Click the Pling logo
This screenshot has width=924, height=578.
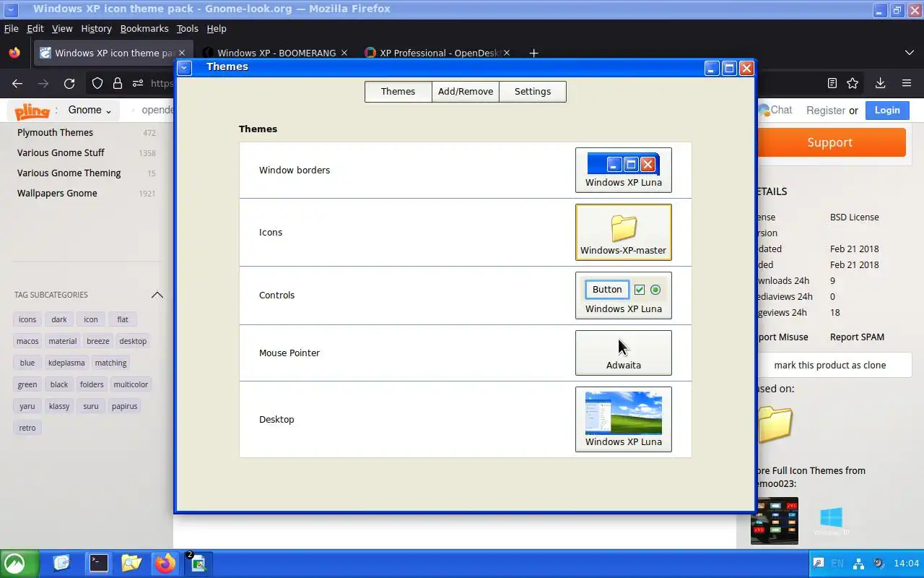click(x=32, y=111)
